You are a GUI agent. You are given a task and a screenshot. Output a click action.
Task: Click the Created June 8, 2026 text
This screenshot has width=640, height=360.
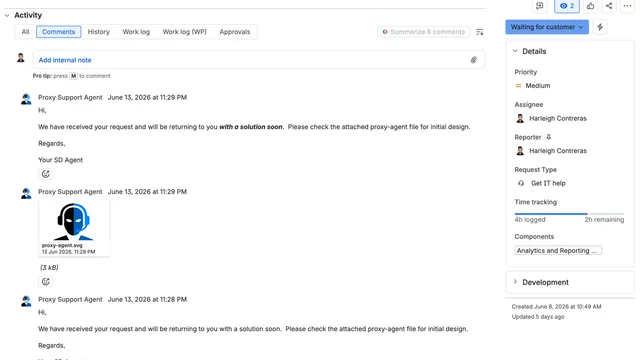556,307
